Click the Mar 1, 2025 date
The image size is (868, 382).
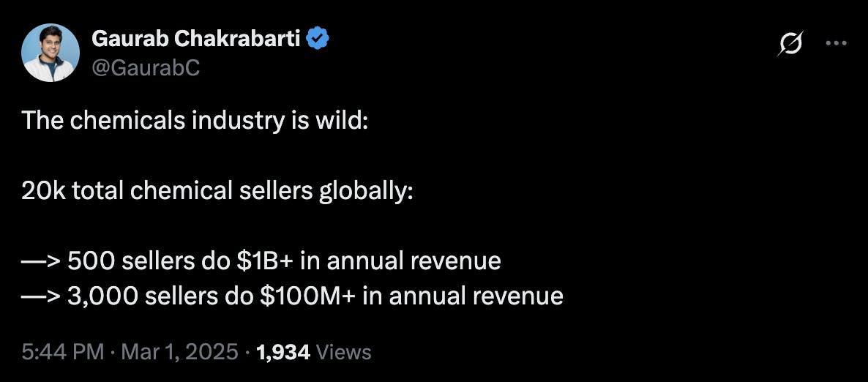point(180,352)
